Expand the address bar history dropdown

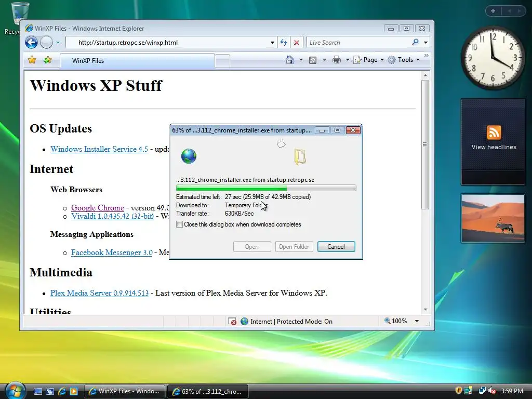point(272,43)
